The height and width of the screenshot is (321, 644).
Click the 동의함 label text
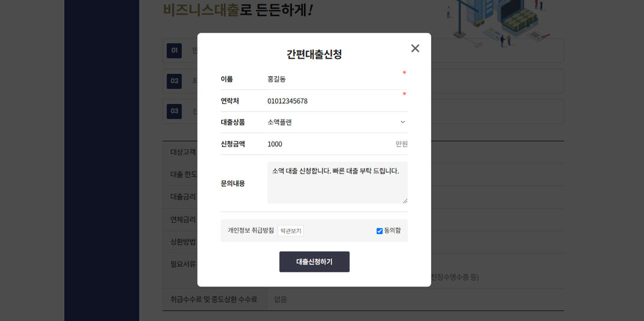click(x=392, y=231)
